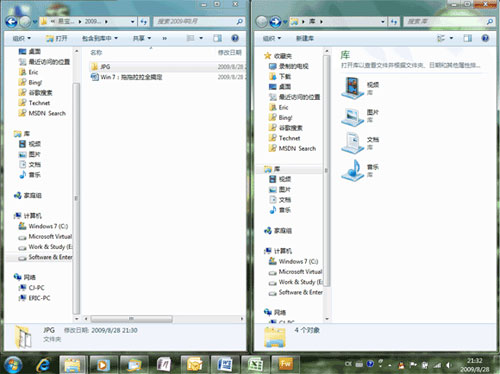Open 组织 menu in the left window
The image size is (500, 374).
[x=22, y=39]
